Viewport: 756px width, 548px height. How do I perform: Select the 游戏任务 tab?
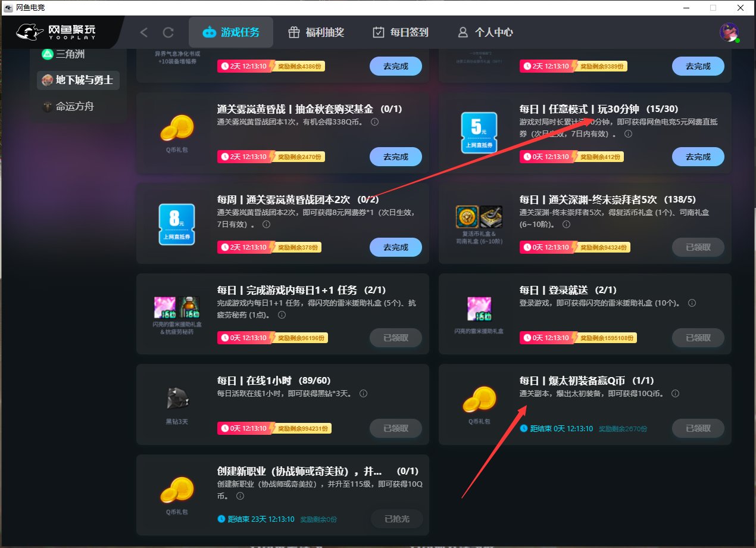coord(231,32)
